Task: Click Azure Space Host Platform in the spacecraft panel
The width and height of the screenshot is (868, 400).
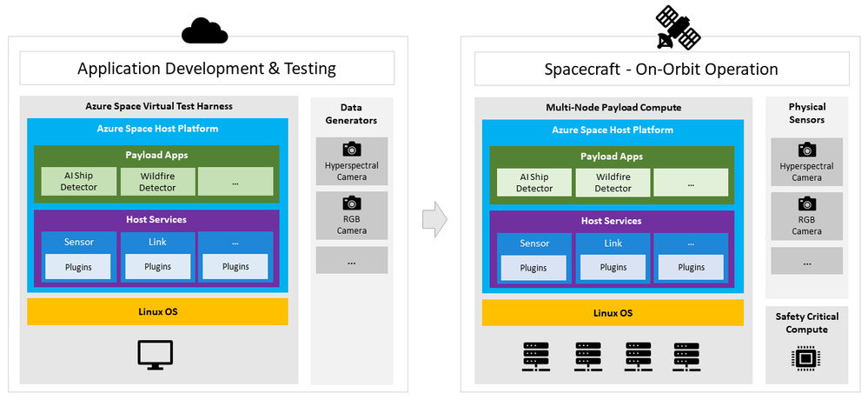Action: 613,130
